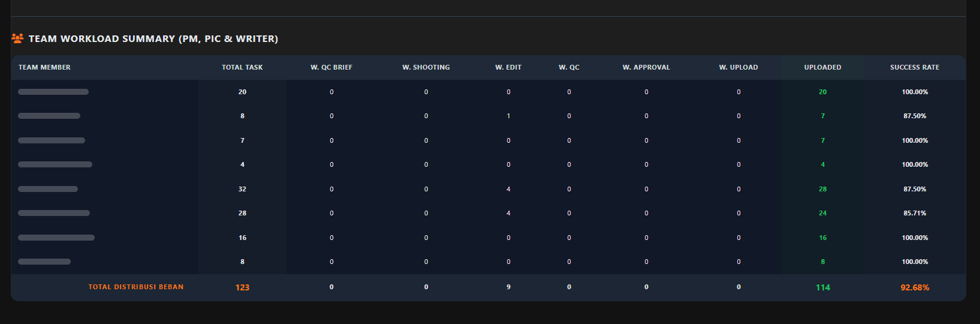Screen dimensions: 980x324
Task: Click the green Uploaded value 8
Action: (822, 262)
